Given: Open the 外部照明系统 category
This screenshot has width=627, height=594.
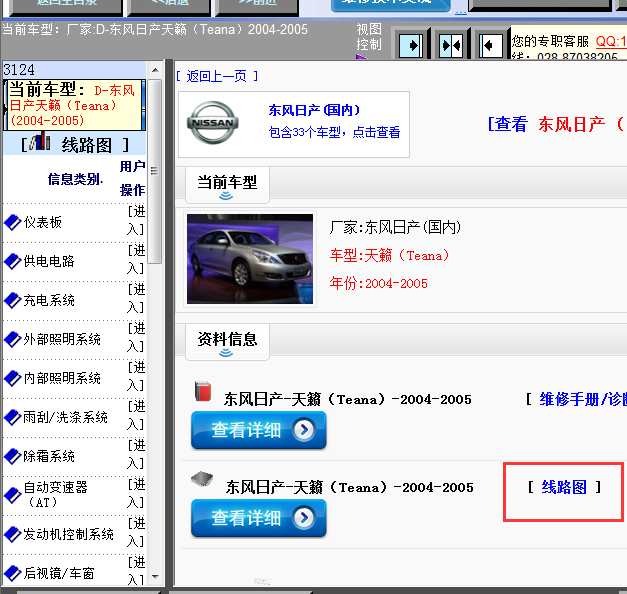Looking at the screenshot, I should pos(62,339).
